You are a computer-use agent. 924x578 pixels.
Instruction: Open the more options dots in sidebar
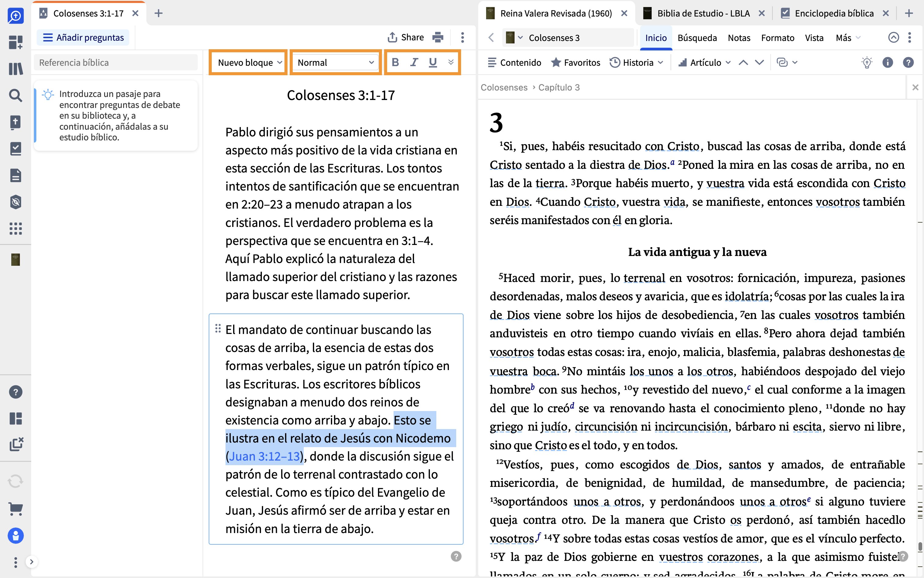pos(16,562)
